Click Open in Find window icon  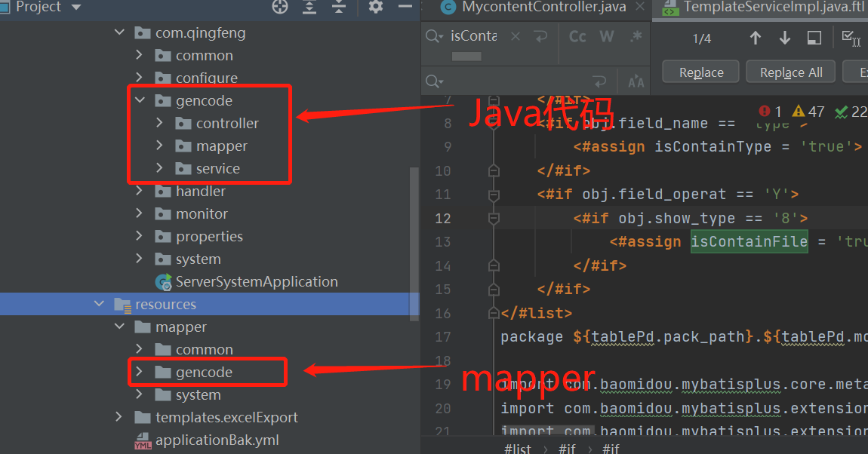coord(814,38)
